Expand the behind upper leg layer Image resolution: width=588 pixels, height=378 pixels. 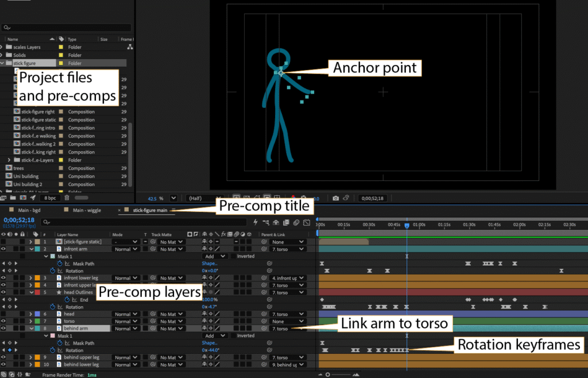coord(30,357)
